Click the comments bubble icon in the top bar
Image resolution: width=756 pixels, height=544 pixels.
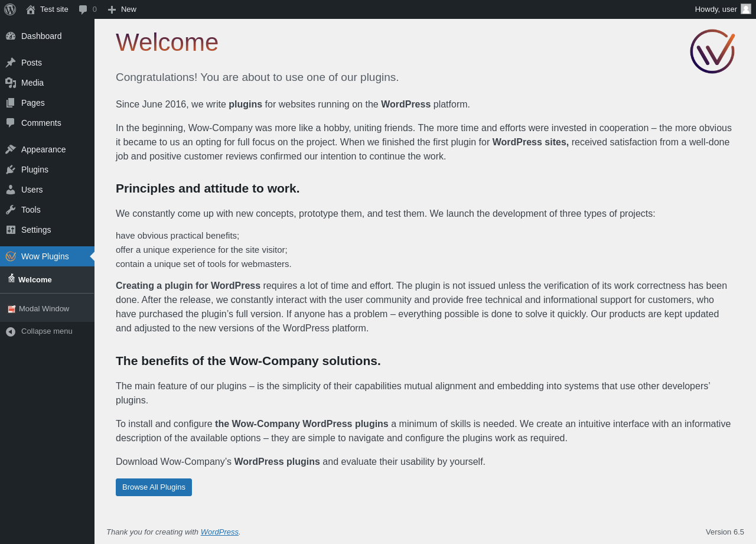coord(83,9)
